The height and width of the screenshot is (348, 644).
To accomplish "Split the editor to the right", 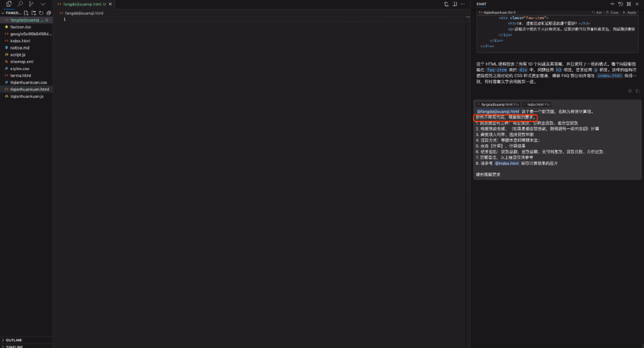I will 454,4.
